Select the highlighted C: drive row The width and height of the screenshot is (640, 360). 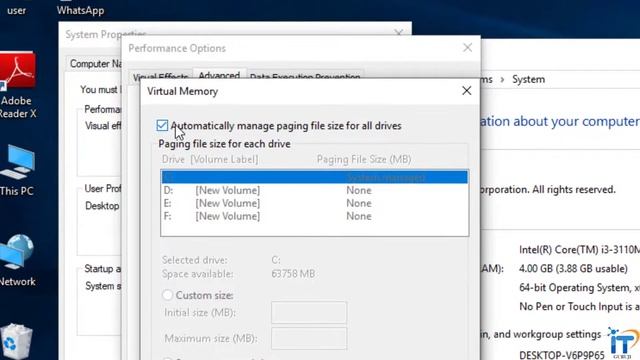(x=315, y=177)
